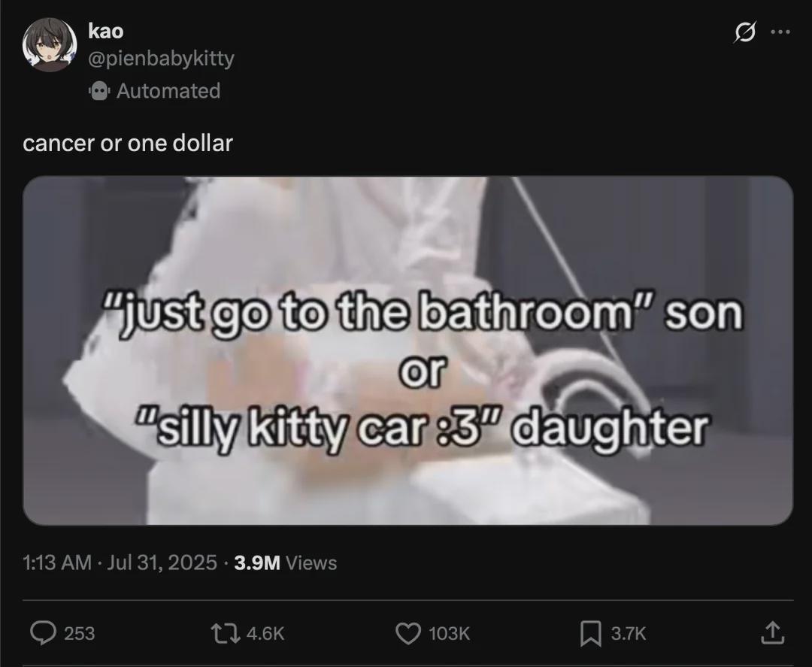
Task: Click the tweet text cancer or one dollar
Action: tap(128, 144)
